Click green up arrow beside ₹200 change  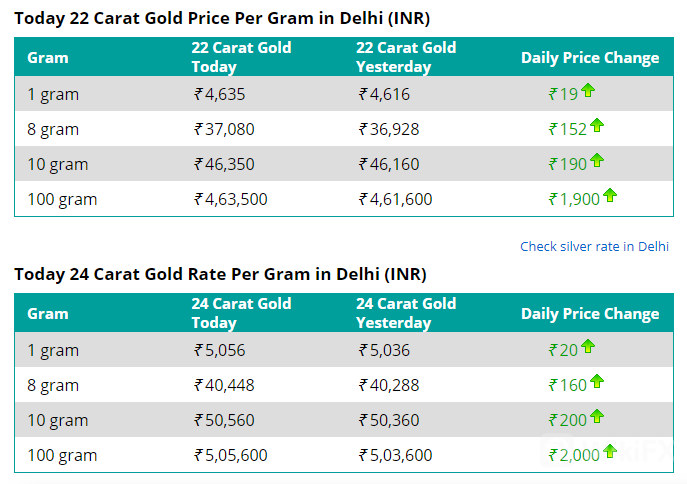click(x=597, y=417)
